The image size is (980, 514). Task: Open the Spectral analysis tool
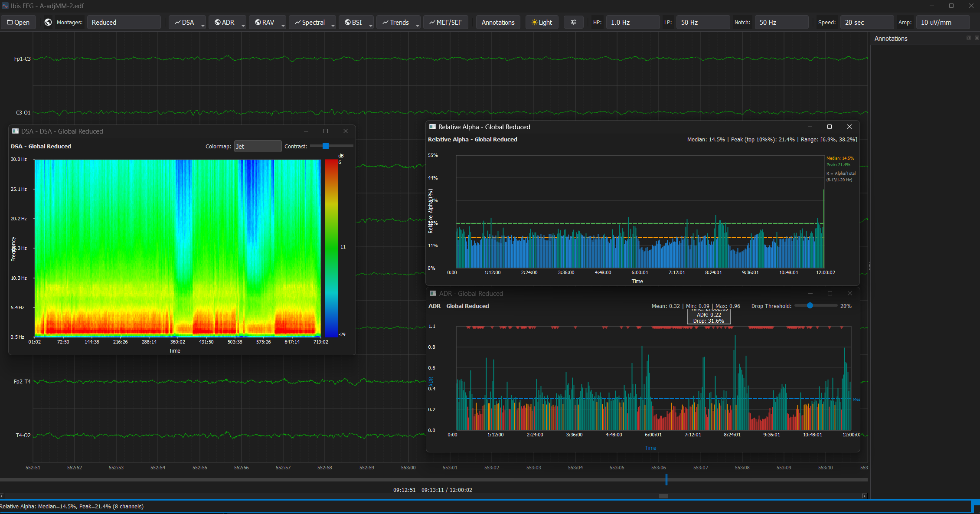[x=311, y=22]
